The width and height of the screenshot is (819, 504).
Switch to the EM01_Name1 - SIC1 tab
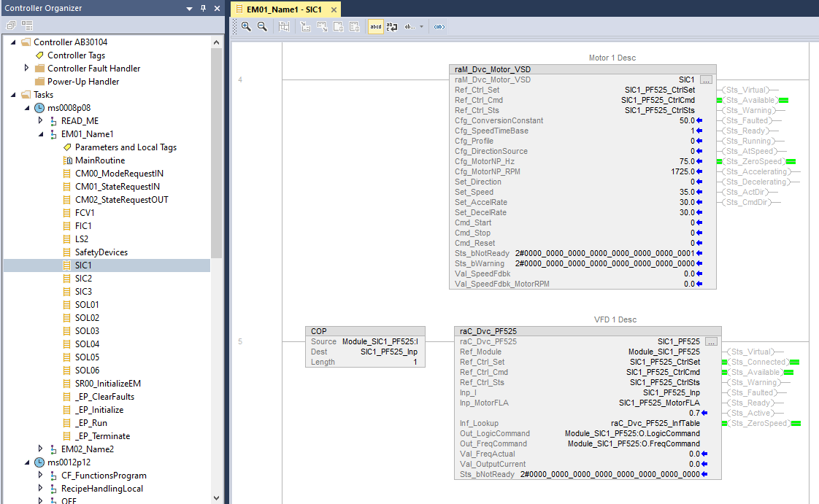point(284,9)
